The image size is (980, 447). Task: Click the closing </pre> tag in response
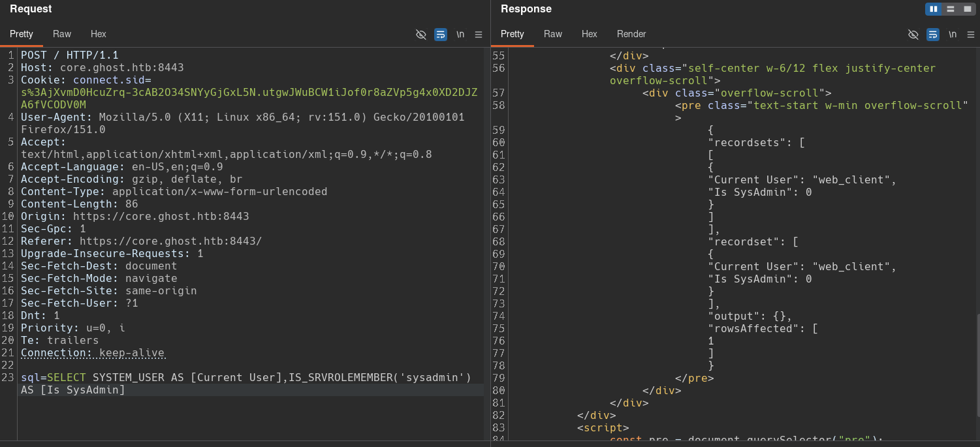[x=695, y=378]
